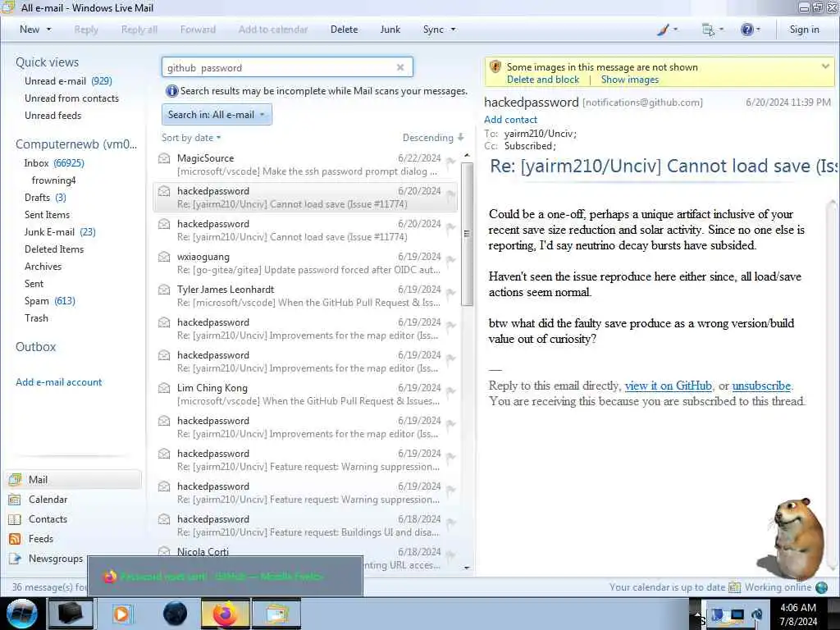840x630 pixels.
Task: Toggle flag on selected hackedpassword 6/20 message
Action: click(x=450, y=194)
